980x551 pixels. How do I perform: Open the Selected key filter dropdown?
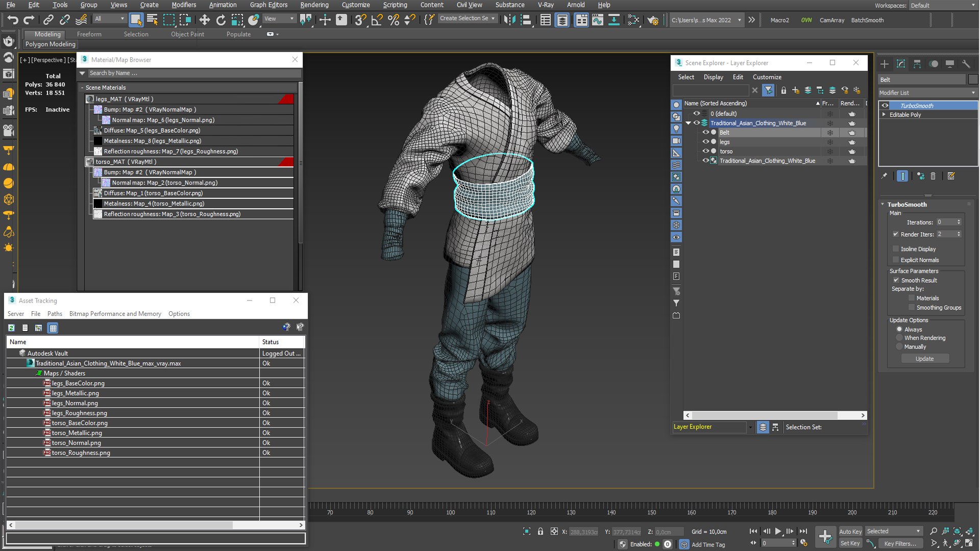893,531
